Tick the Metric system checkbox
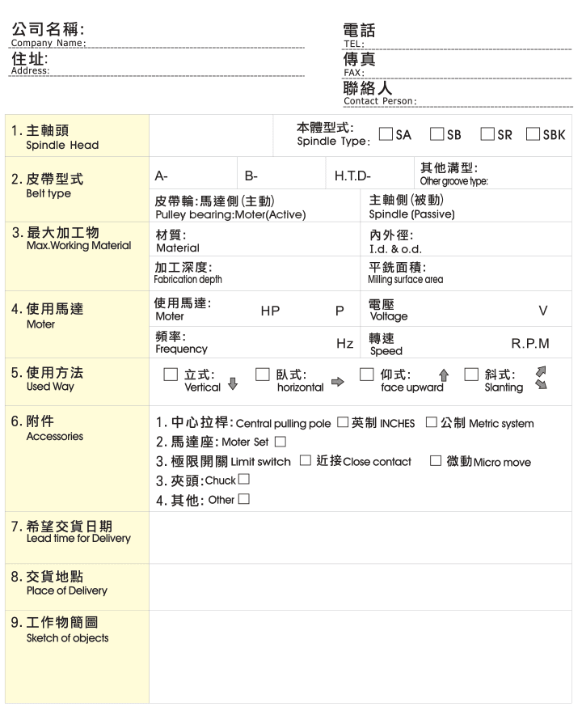The image size is (582, 728). coord(431,422)
